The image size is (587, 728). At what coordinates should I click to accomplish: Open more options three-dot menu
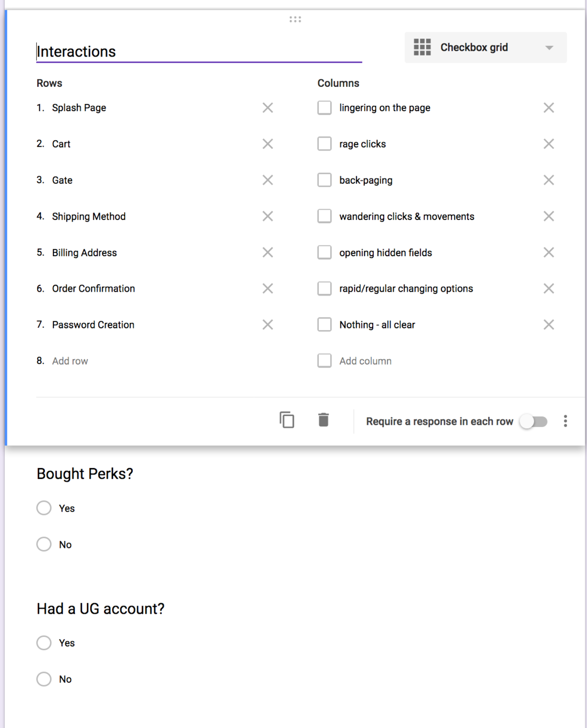click(x=565, y=421)
